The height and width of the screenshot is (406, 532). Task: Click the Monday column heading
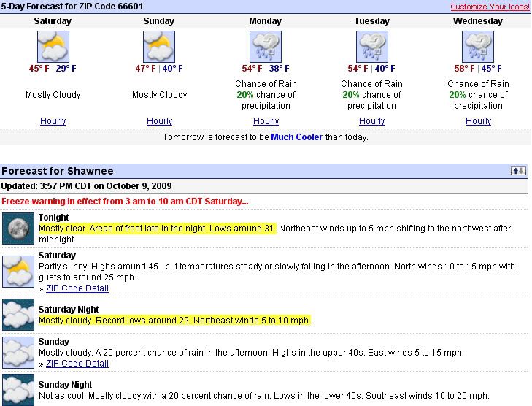pyautogui.click(x=266, y=21)
